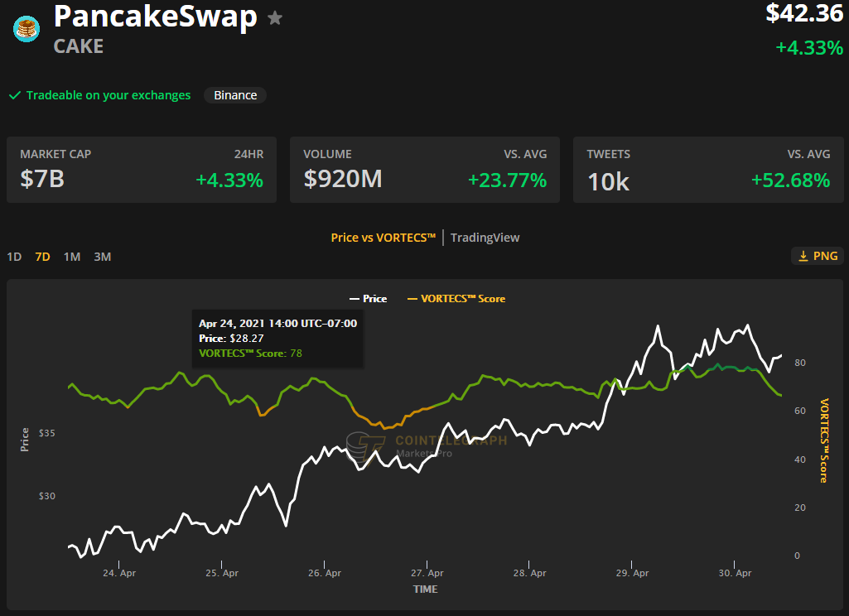Screen dimensions: 849x616
Task: Click the Binance exchange badge
Action: click(235, 95)
